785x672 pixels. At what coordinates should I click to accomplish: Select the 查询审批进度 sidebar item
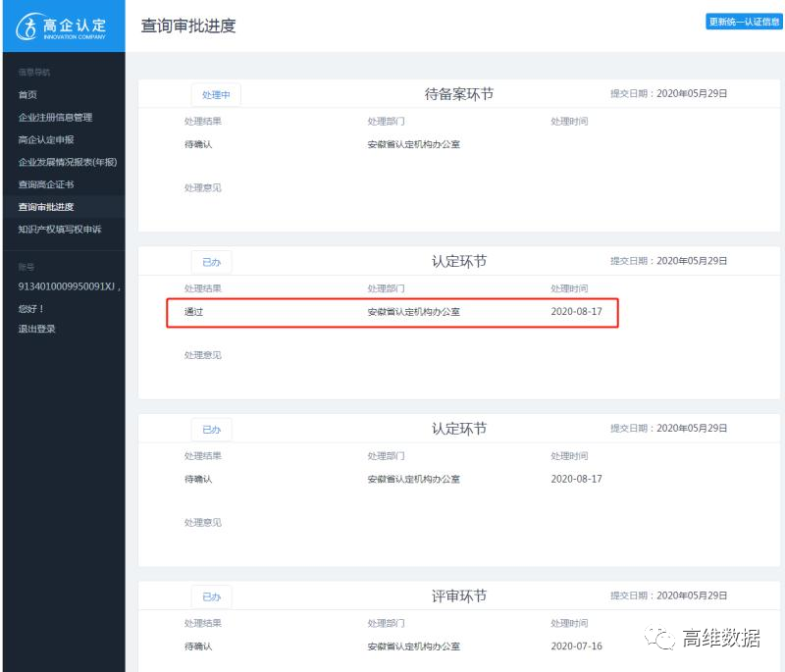coord(46,207)
